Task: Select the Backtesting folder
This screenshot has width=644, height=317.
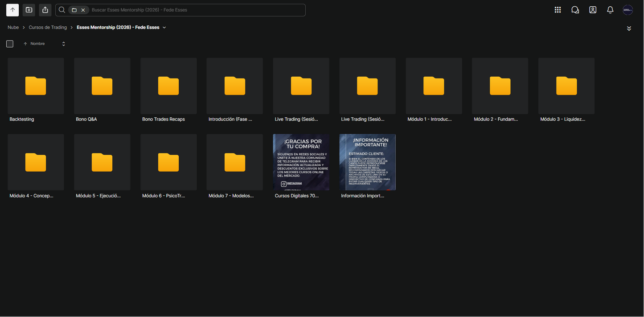Action: pyautogui.click(x=36, y=90)
